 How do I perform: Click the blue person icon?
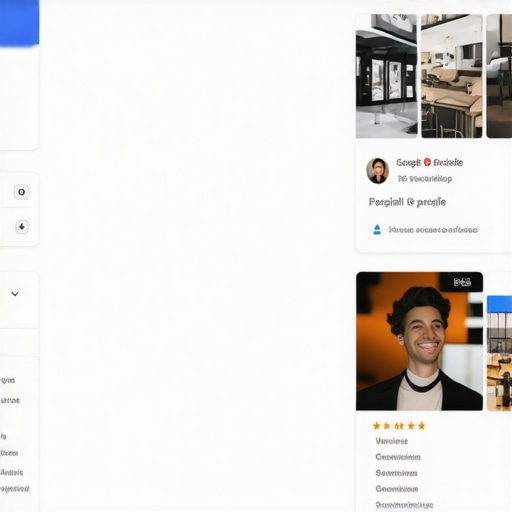point(377,230)
